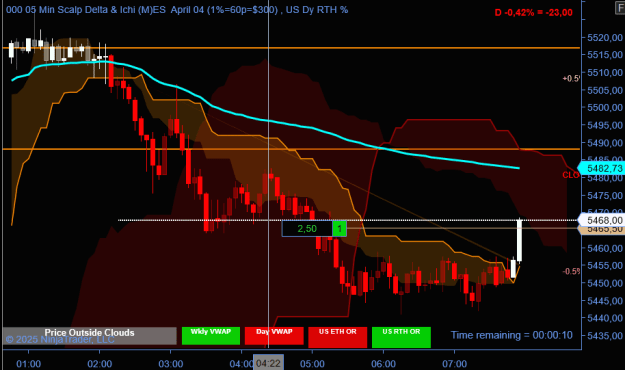The height and width of the screenshot is (370, 625).
Task: Click the 06:00 time axis label
Action: point(383,364)
